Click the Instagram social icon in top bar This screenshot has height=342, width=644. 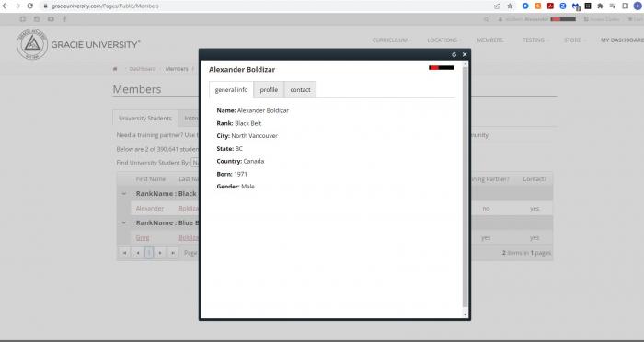[37, 19]
